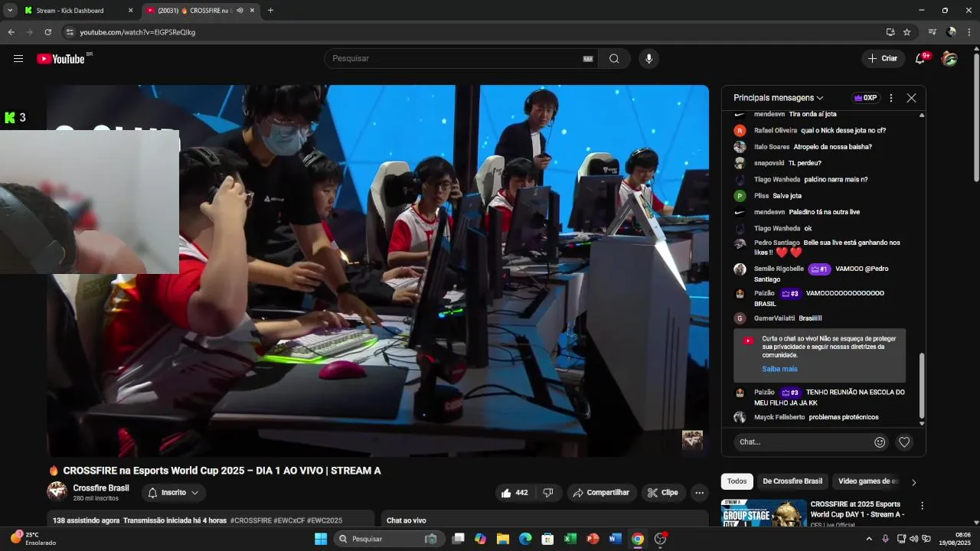Open Windows Start menu
980x551 pixels.
click(x=321, y=539)
